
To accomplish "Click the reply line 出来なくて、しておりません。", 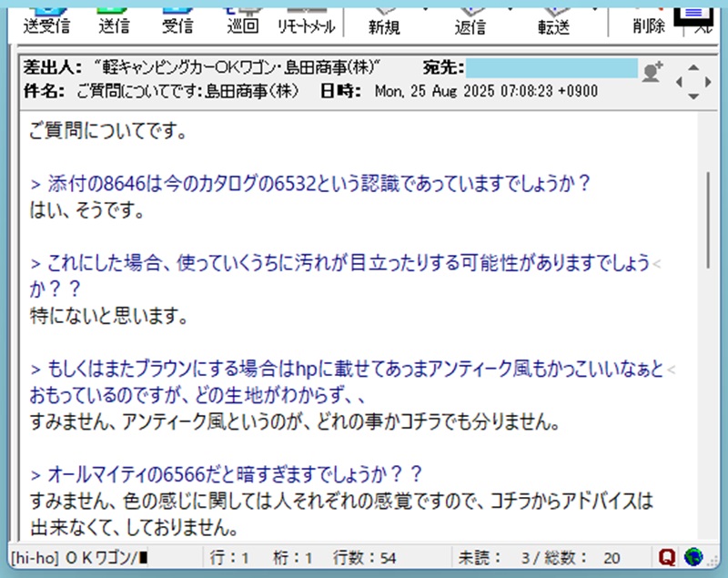I will click(134, 527).
